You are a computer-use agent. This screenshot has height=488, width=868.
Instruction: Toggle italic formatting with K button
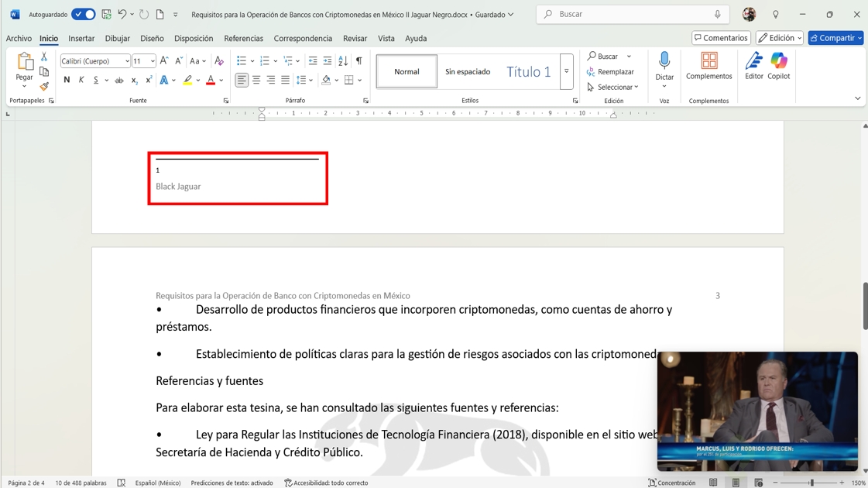pos(81,81)
